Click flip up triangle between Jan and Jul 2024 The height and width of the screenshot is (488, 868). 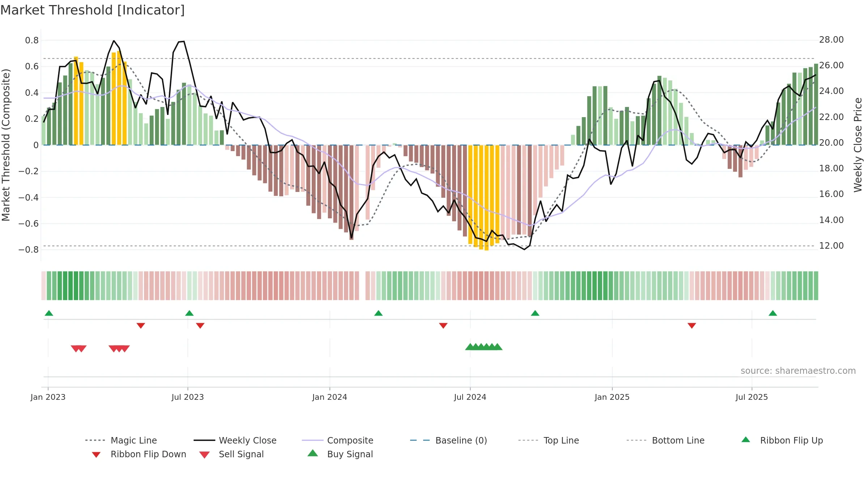point(378,313)
